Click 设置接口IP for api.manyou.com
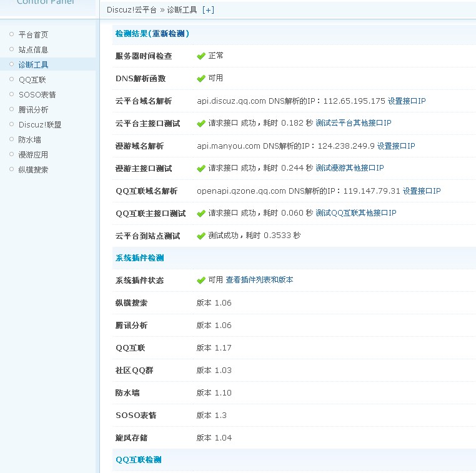Image resolution: width=476 pixels, height=473 pixels. pyautogui.click(x=396, y=146)
